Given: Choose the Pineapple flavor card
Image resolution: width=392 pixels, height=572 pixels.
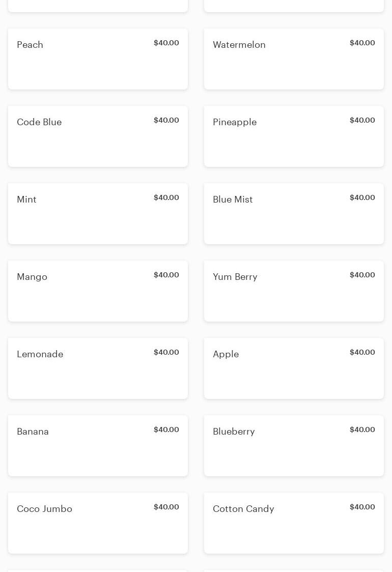Looking at the screenshot, I should 294,136.
